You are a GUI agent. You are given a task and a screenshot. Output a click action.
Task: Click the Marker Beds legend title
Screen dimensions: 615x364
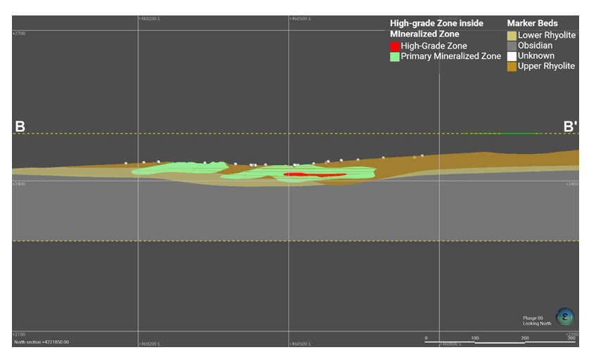pyautogui.click(x=532, y=23)
